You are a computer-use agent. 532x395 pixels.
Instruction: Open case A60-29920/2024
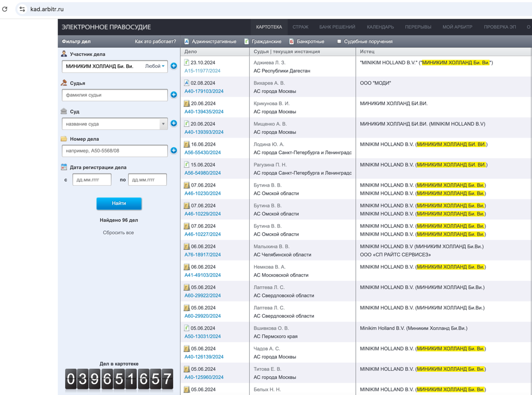[203, 316]
